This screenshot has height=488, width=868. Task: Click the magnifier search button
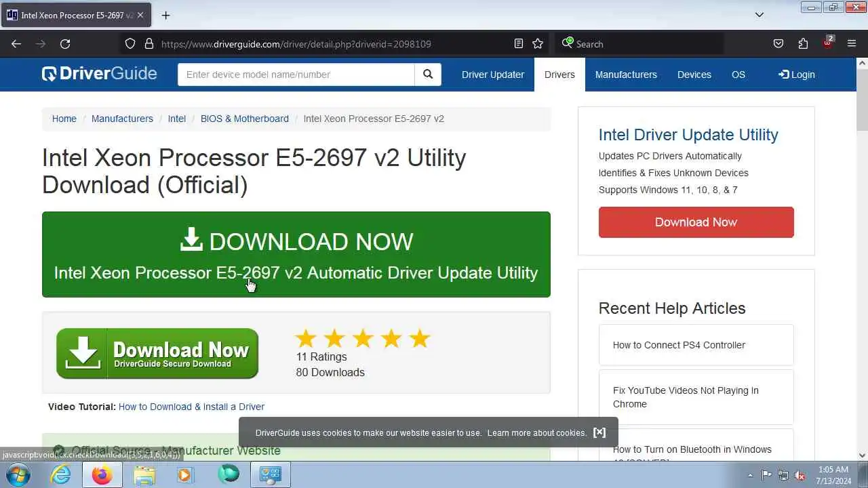pyautogui.click(x=428, y=75)
